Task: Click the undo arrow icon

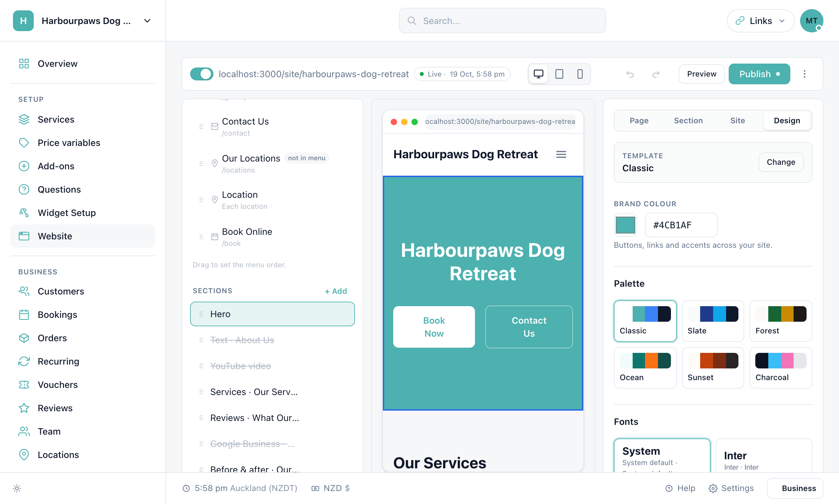Action: pyautogui.click(x=630, y=74)
